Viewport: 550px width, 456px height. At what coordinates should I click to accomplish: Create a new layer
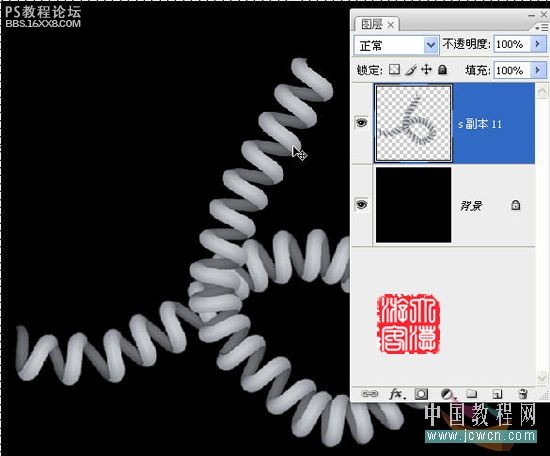click(497, 394)
